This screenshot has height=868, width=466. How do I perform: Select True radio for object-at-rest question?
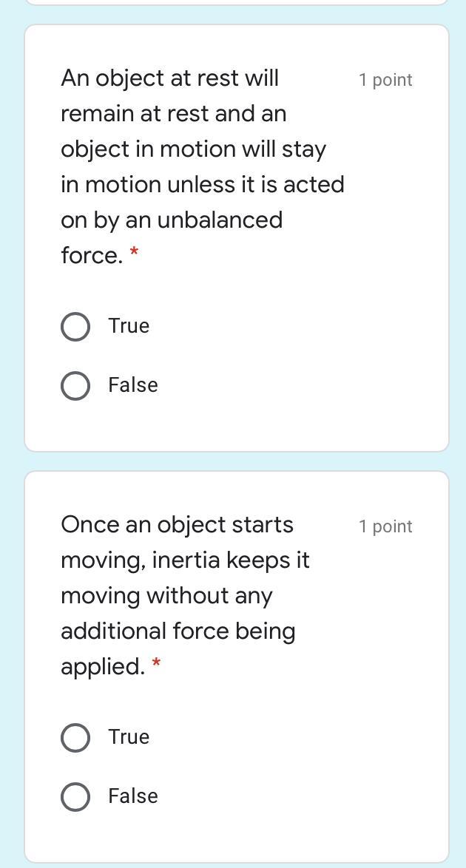(x=75, y=327)
